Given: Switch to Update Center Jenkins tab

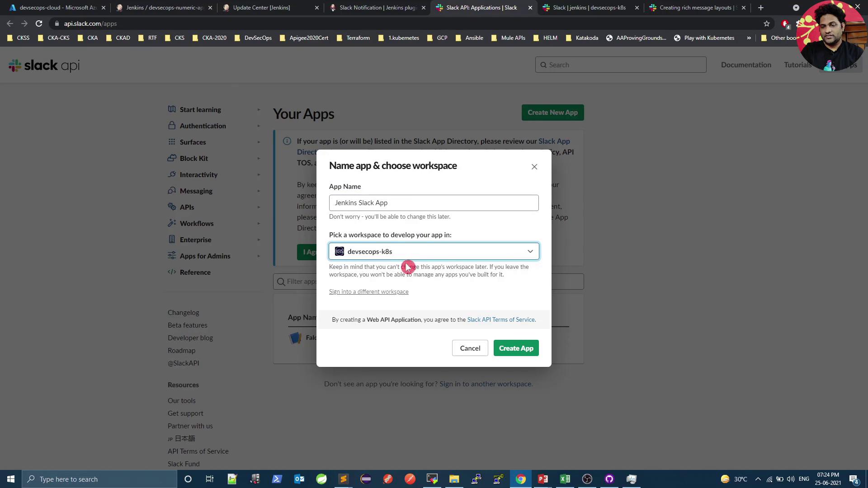Looking at the screenshot, I should pyautogui.click(x=261, y=8).
